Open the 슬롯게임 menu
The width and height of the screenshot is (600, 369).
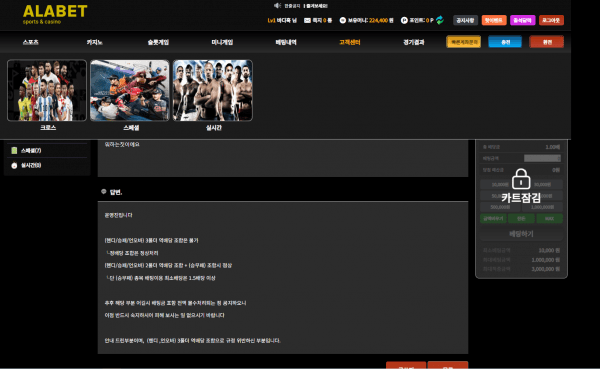(158, 42)
